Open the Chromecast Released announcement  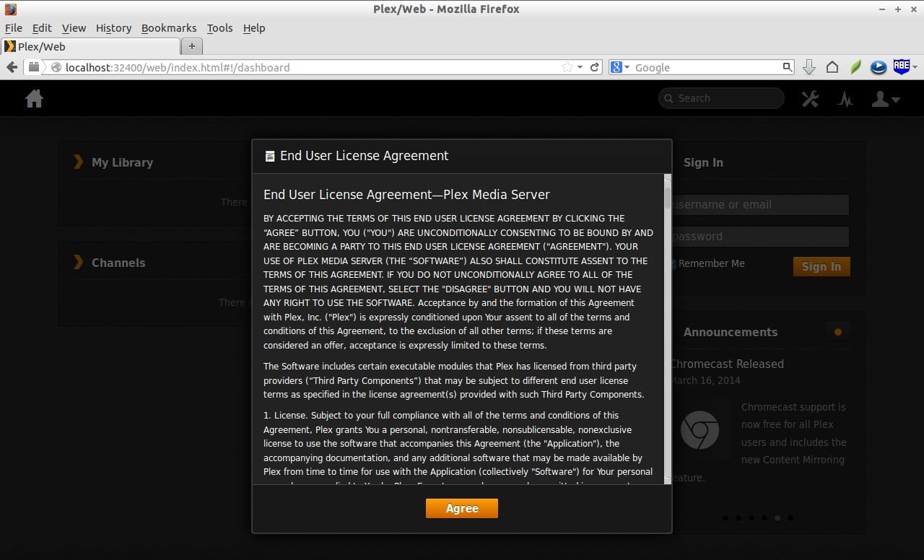tap(727, 364)
